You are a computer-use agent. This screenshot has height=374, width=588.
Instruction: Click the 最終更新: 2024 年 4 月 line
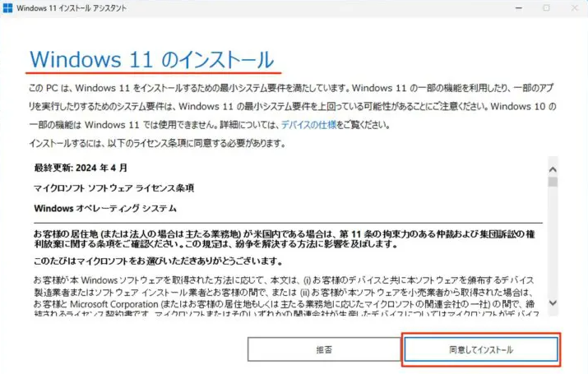tap(81, 168)
